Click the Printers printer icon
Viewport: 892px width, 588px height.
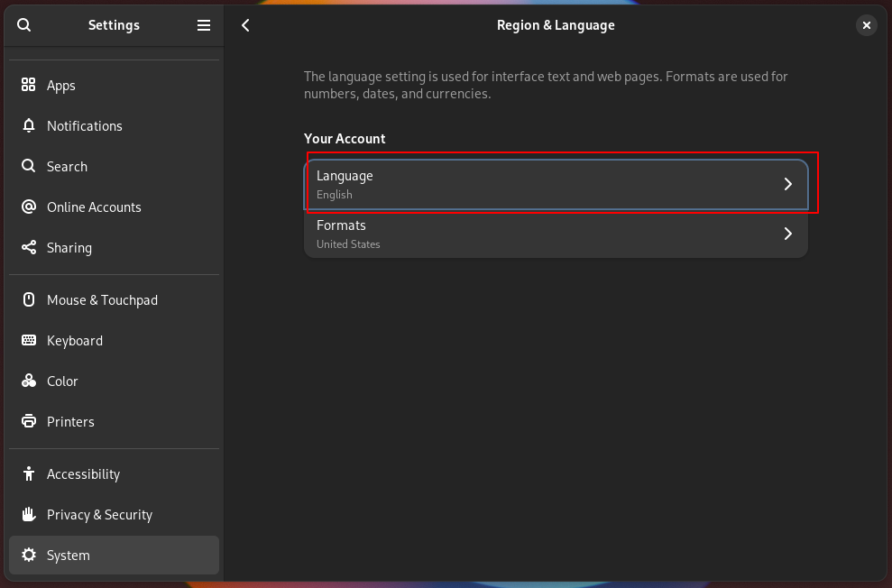(29, 421)
